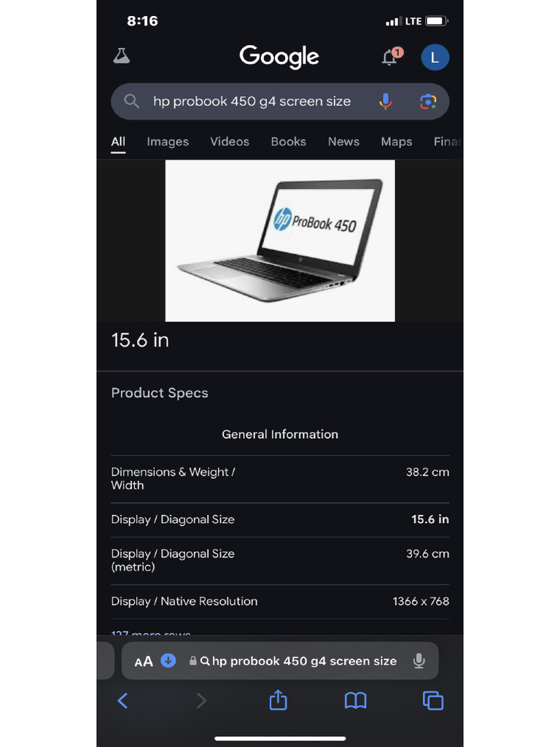
Task: Open the account avatar labeled L
Action: [435, 58]
